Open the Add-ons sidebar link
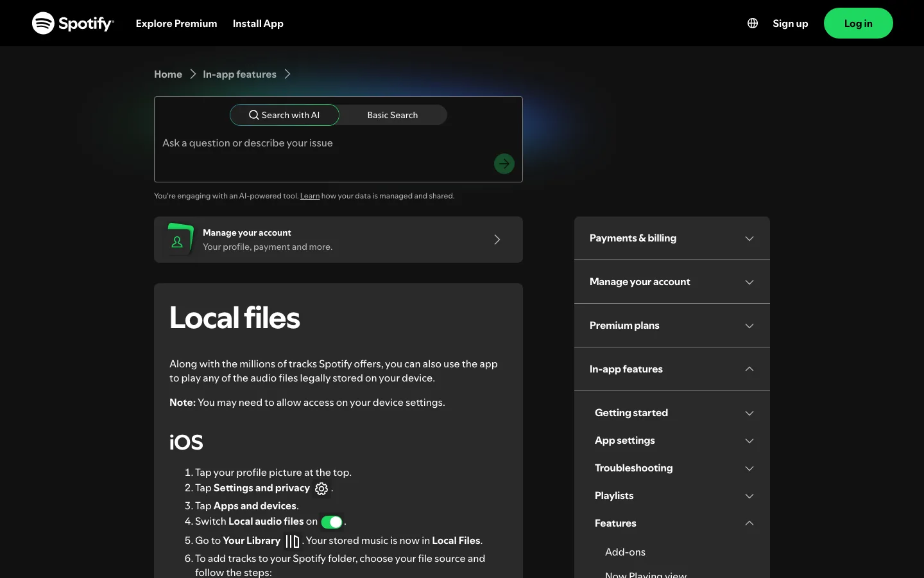 pos(625,552)
